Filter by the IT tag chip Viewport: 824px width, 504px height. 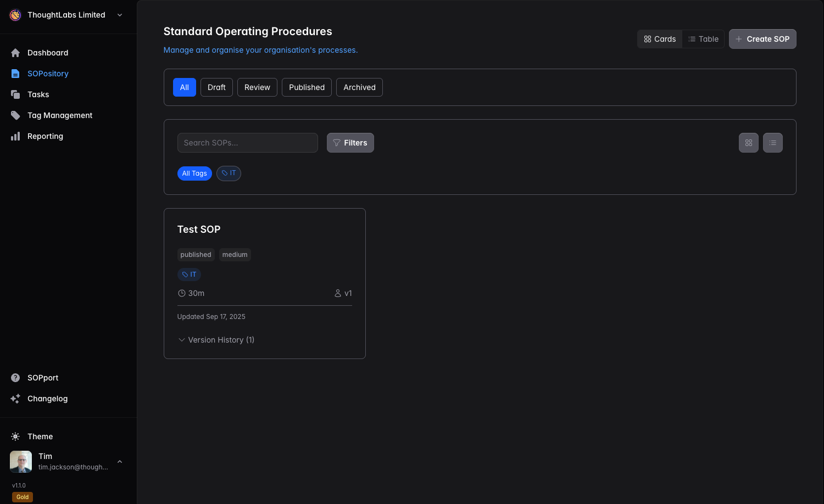click(229, 173)
